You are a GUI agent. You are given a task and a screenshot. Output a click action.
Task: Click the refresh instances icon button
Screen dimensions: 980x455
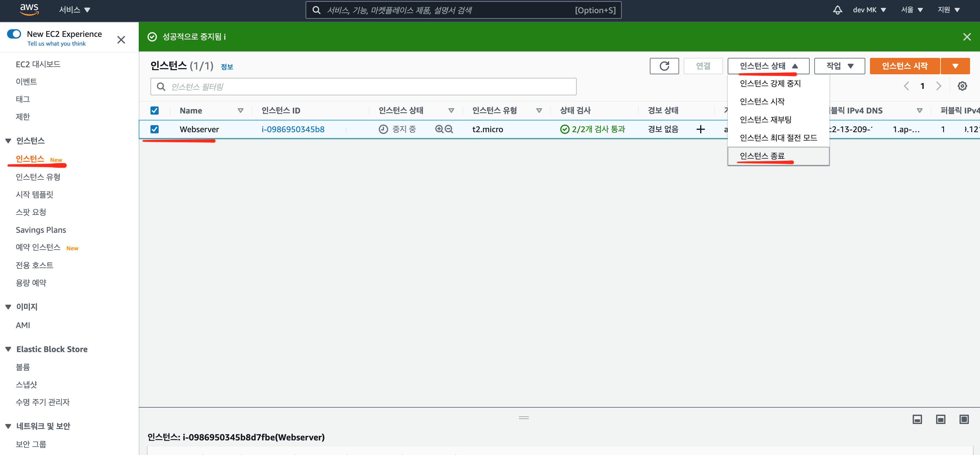(664, 66)
